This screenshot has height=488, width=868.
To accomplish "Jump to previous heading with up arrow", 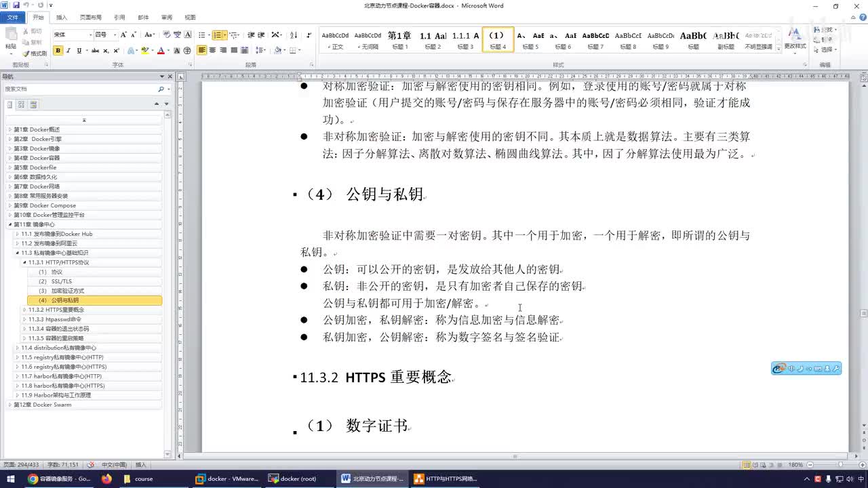I will (x=156, y=104).
